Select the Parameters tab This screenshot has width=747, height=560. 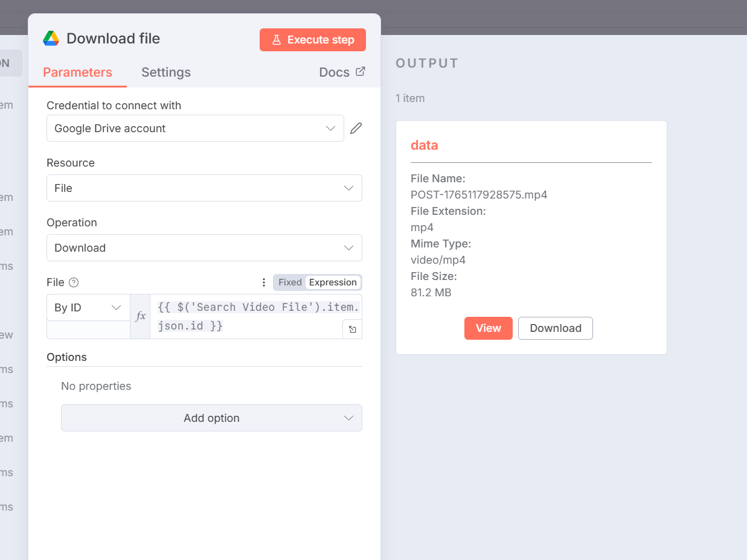[77, 72]
